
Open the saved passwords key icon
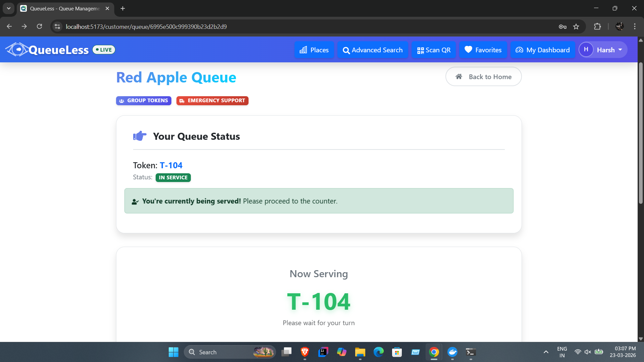point(562,26)
